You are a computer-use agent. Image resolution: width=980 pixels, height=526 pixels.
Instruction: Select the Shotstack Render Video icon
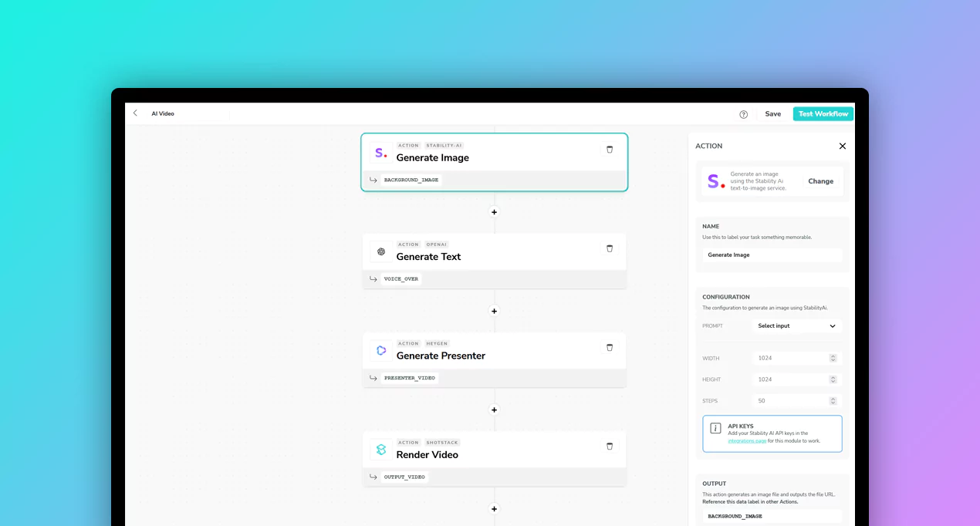pyautogui.click(x=381, y=450)
